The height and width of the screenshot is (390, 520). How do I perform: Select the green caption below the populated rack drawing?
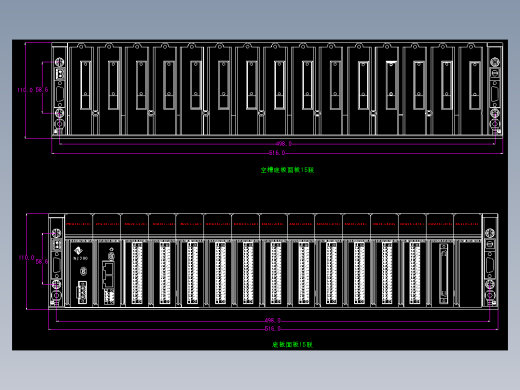[292, 345]
